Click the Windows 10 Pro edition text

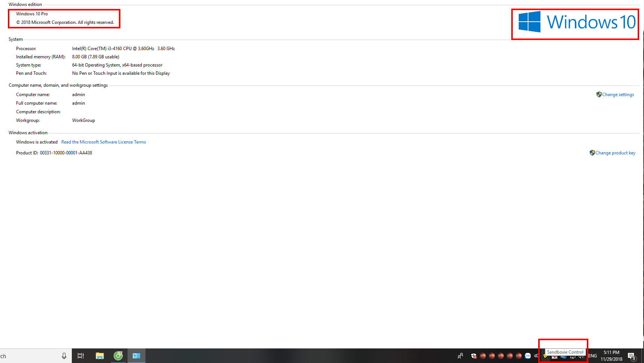tap(32, 14)
